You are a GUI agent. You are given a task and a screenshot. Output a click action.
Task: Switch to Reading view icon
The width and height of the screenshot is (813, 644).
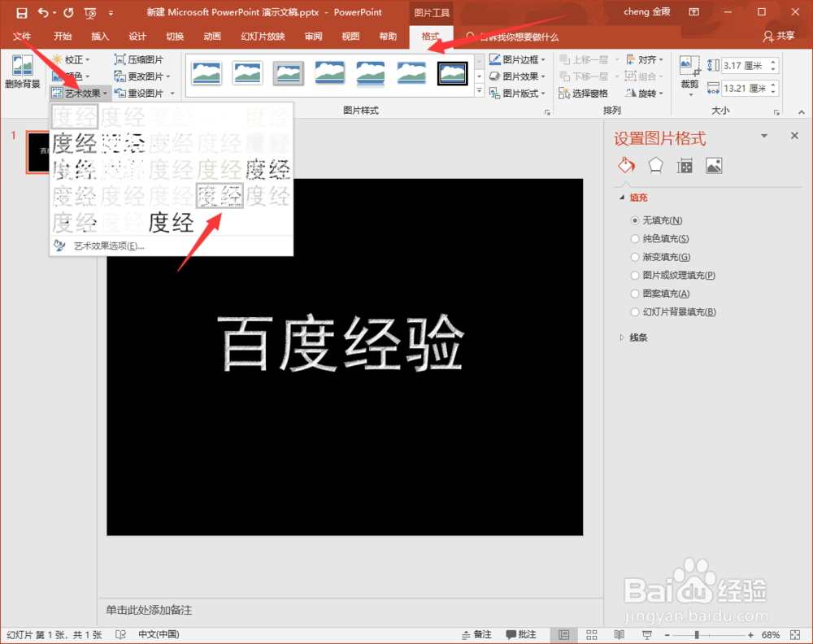point(619,635)
